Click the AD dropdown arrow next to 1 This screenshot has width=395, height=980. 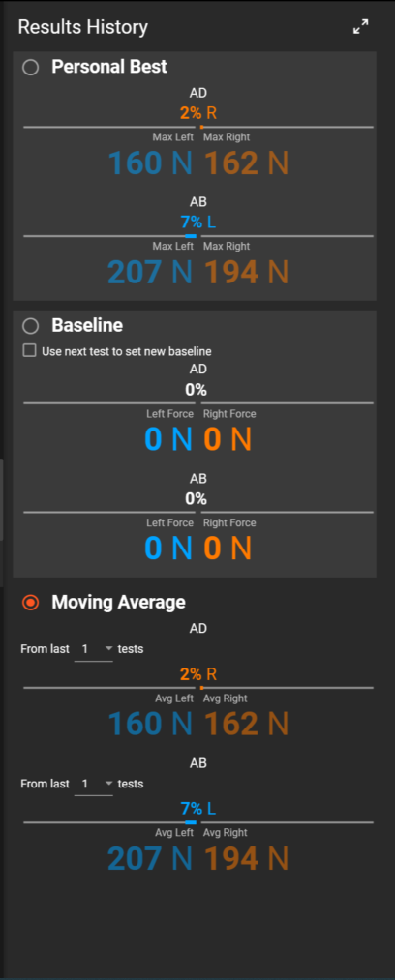coord(108,649)
